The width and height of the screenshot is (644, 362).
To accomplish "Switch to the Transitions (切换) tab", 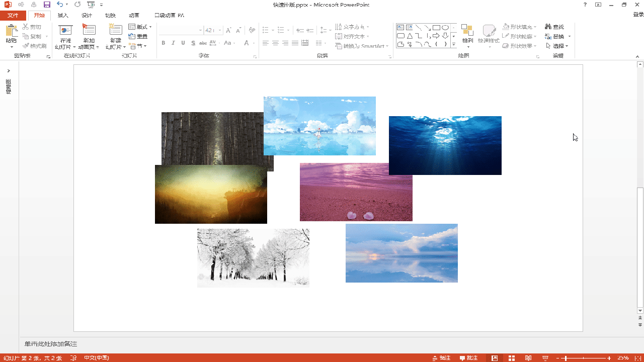I will click(x=110, y=16).
